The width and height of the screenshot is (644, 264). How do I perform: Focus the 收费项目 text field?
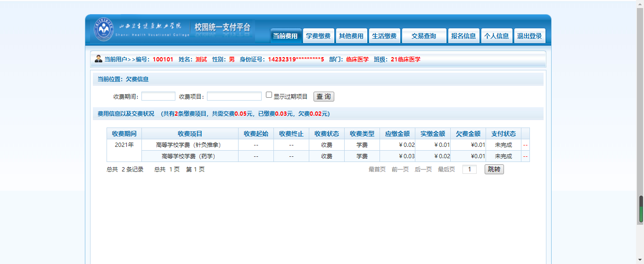234,96
